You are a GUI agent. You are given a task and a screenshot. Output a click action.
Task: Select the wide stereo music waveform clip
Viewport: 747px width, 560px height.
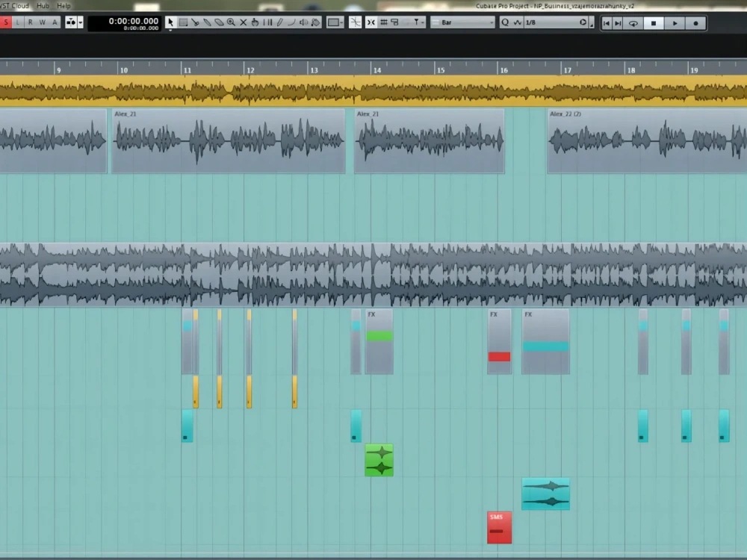tap(373, 275)
